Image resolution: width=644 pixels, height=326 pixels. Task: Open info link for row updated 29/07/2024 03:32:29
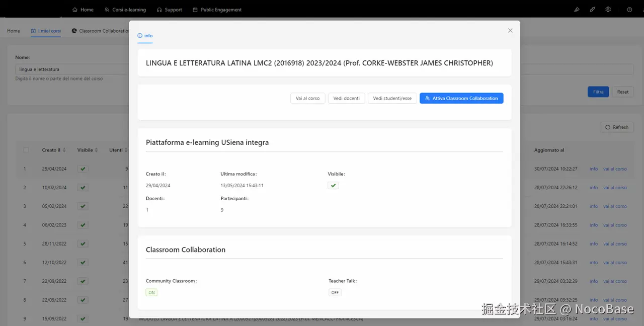594,281
